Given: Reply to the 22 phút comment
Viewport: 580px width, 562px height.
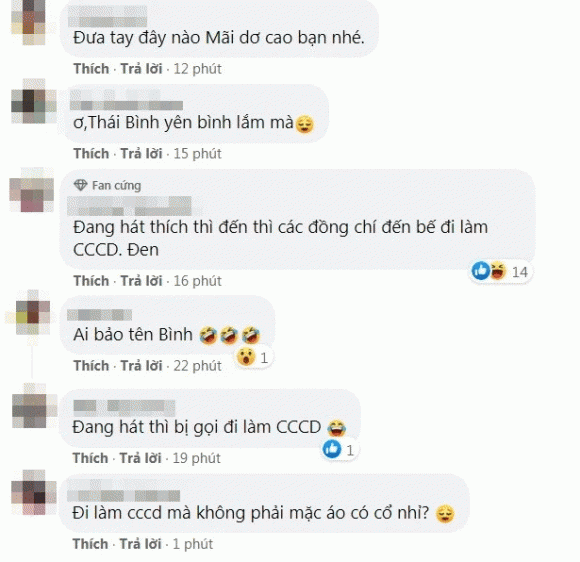Looking at the screenshot, I should click(x=141, y=366).
